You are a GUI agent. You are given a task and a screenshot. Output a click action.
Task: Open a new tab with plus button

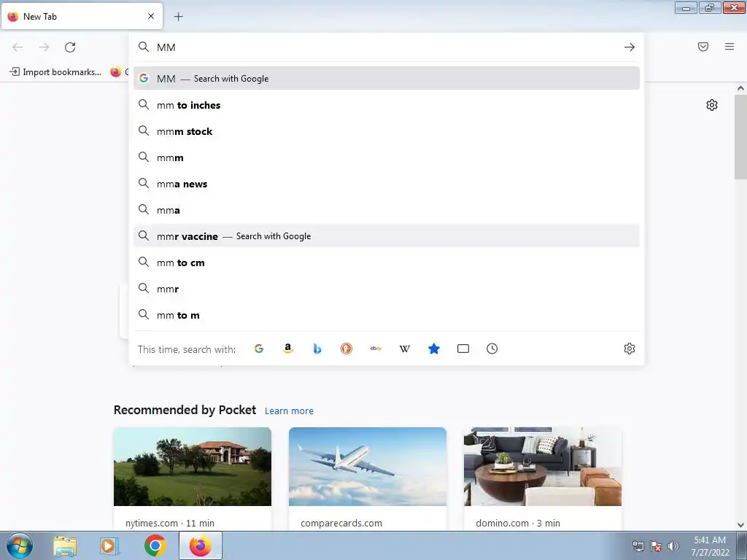click(x=178, y=17)
